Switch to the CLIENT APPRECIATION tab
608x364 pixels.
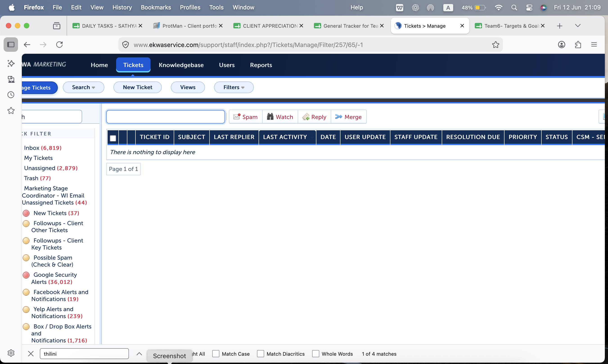(269, 26)
